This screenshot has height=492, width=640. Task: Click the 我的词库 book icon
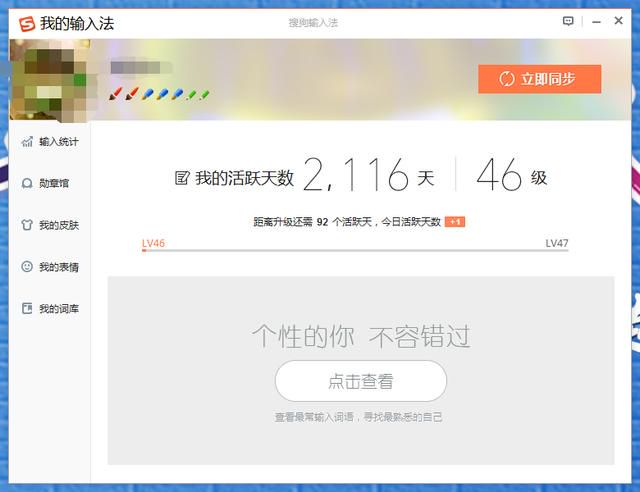pyautogui.click(x=27, y=308)
